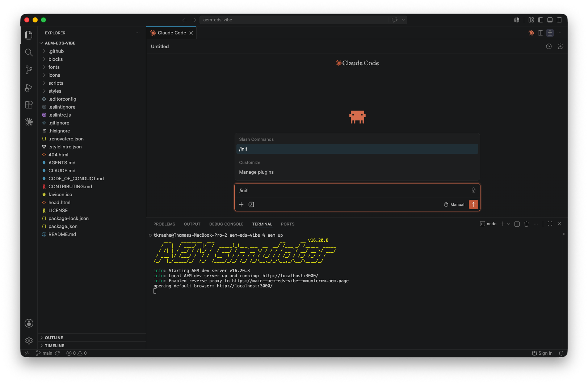The height and width of the screenshot is (384, 588).
Task: Open terminal panel More Actions ellipsis
Action: click(x=536, y=224)
